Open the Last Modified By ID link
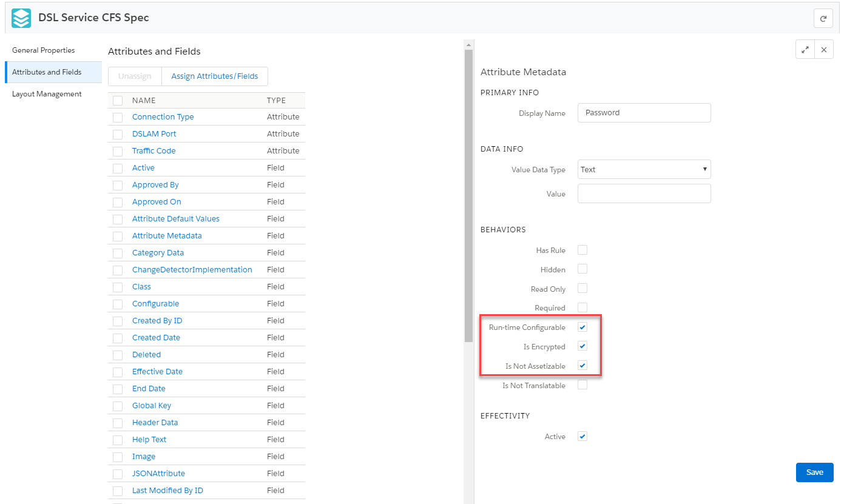This screenshot has height=504, width=844. (167, 490)
